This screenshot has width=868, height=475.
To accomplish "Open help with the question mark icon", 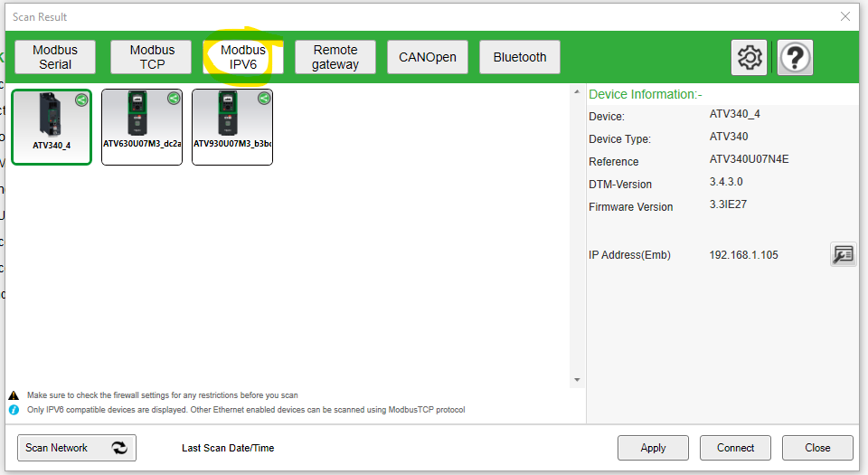I will click(x=795, y=57).
